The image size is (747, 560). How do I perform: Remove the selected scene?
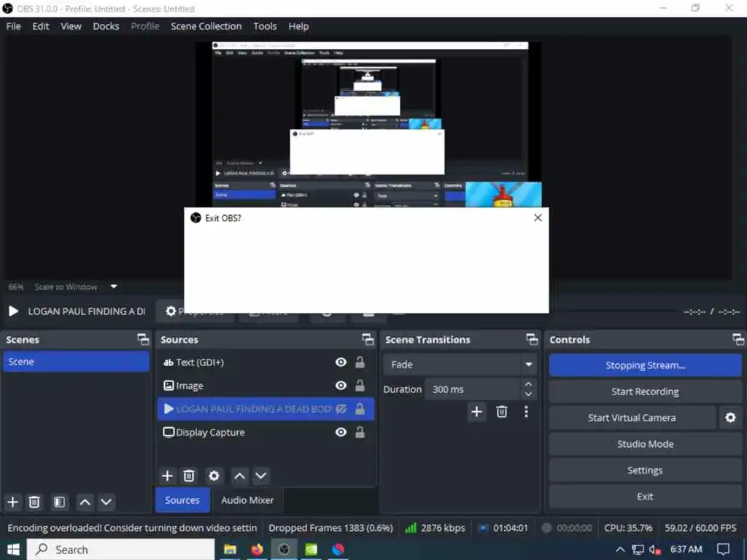[34, 502]
